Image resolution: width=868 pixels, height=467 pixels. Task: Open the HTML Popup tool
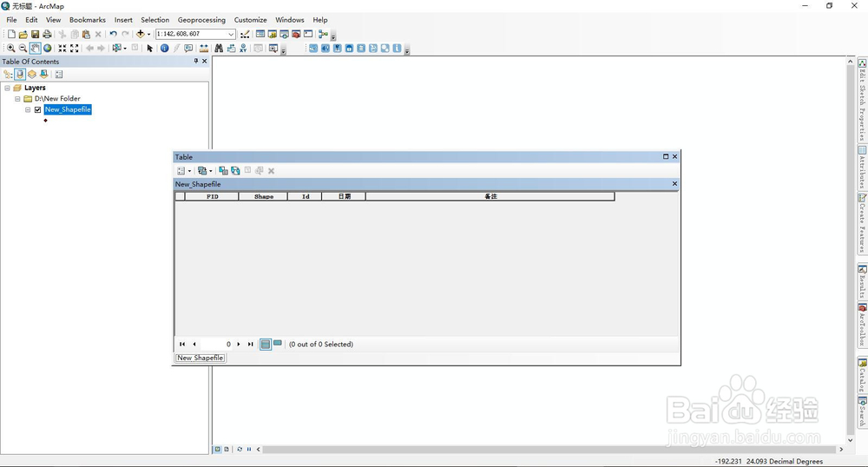coord(188,49)
